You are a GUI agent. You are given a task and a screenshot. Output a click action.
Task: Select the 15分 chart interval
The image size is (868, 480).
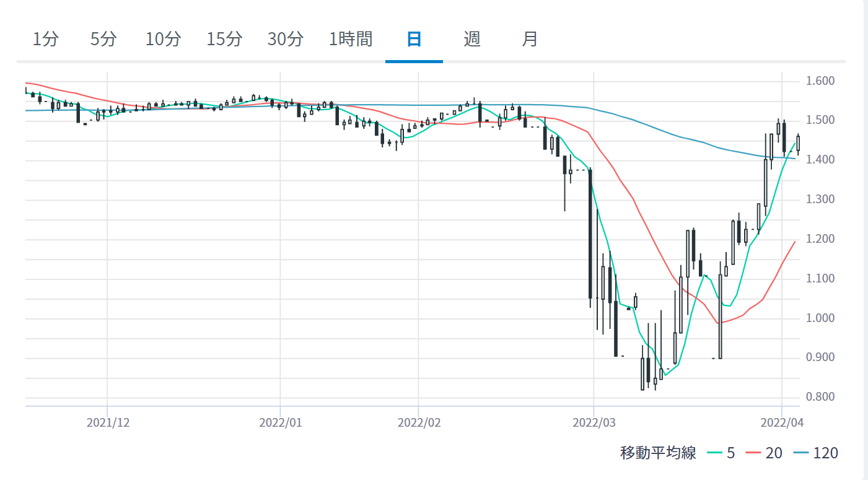224,40
